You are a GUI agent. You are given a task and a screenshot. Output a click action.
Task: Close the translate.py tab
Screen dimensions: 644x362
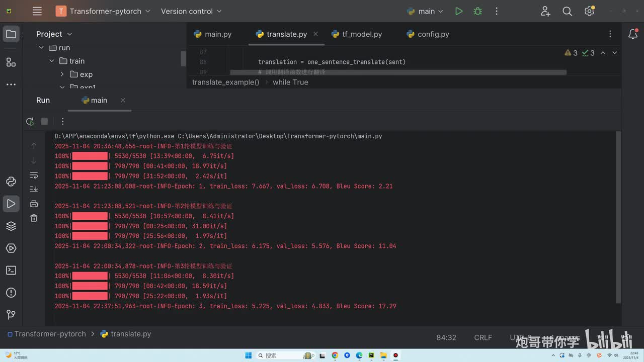click(315, 34)
